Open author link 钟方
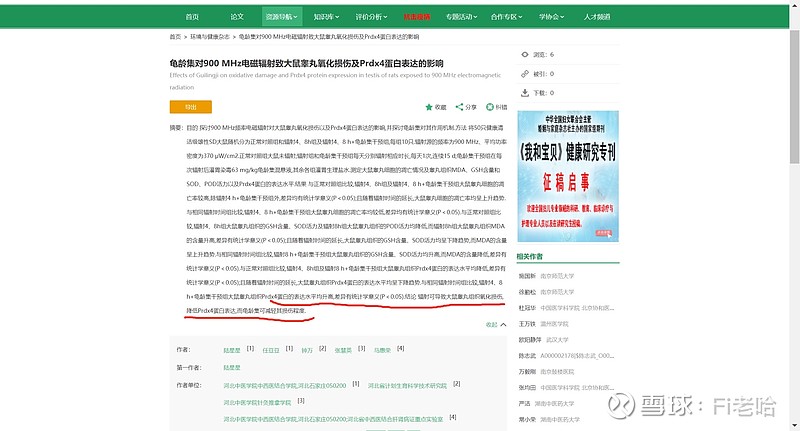Viewport: 800px width, 431px height. coord(307,350)
